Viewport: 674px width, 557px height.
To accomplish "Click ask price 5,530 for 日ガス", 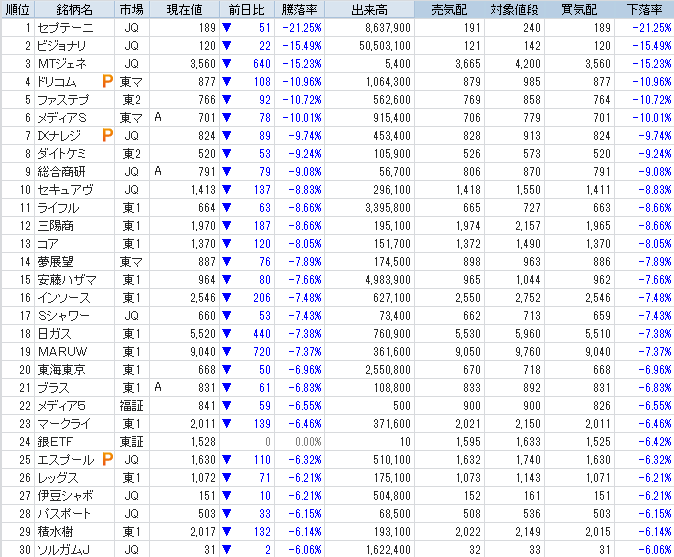I will pos(468,334).
